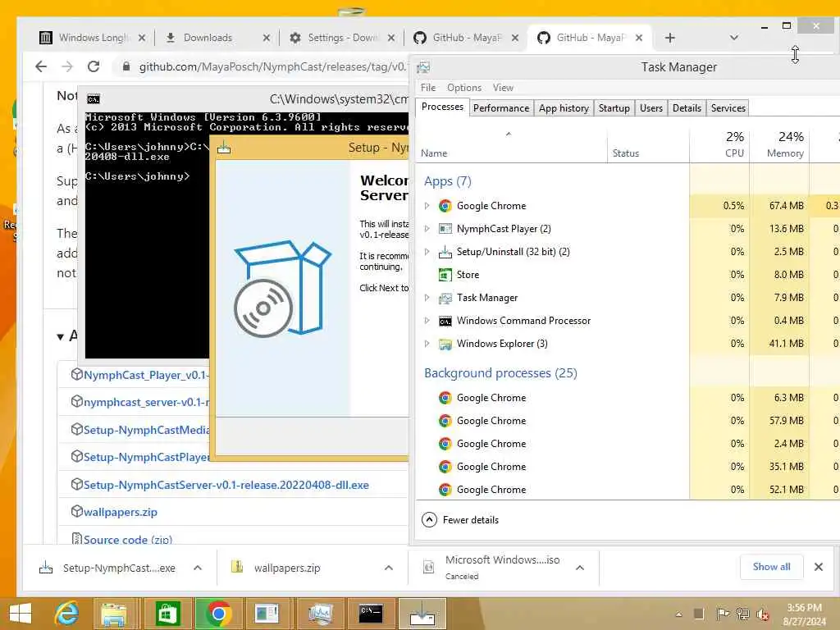This screenshot has width=840, height=630.
Task: Open NymphCast_Player_v0.1 asset link
Action: pos(146,375)
